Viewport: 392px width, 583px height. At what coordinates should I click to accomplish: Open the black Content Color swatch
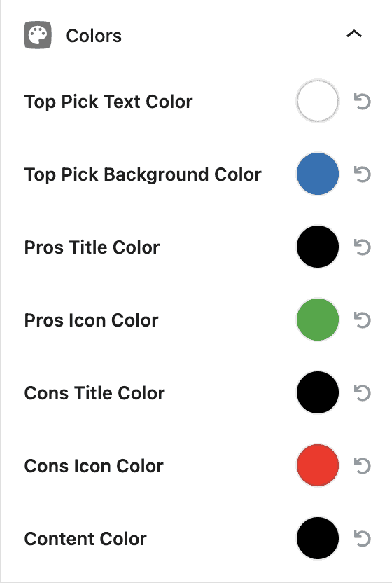(x=318, y=538)
